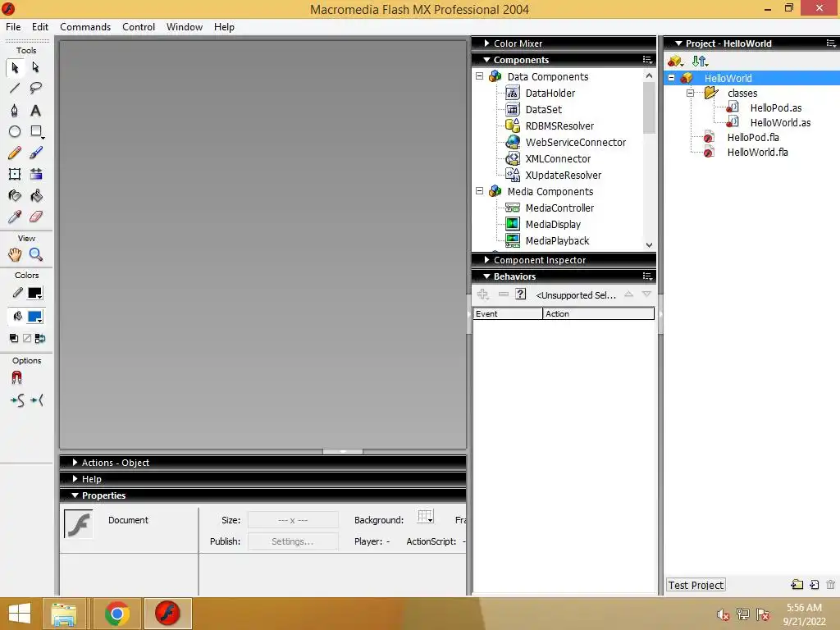Click the Smooth option icon
Screen dimensions: 840x630
click(x=17, y=400)
